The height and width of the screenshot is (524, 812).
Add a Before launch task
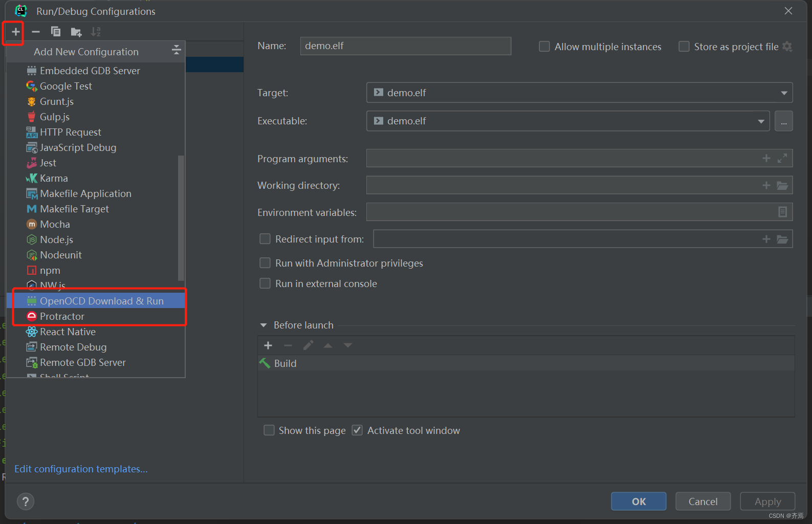click(268, 345)
